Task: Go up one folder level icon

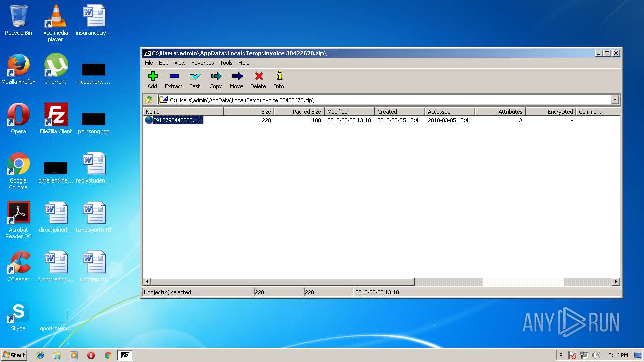Action: (x=149, y=100)
